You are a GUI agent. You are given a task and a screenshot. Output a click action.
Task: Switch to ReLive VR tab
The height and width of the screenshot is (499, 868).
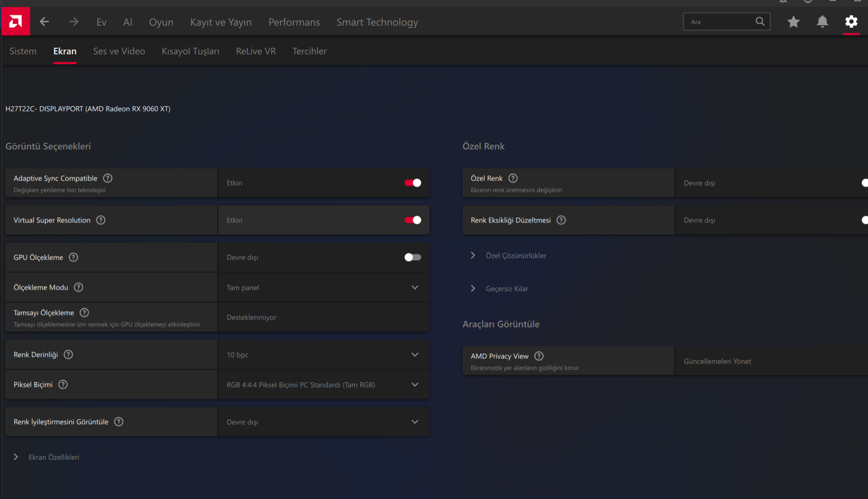256,51
